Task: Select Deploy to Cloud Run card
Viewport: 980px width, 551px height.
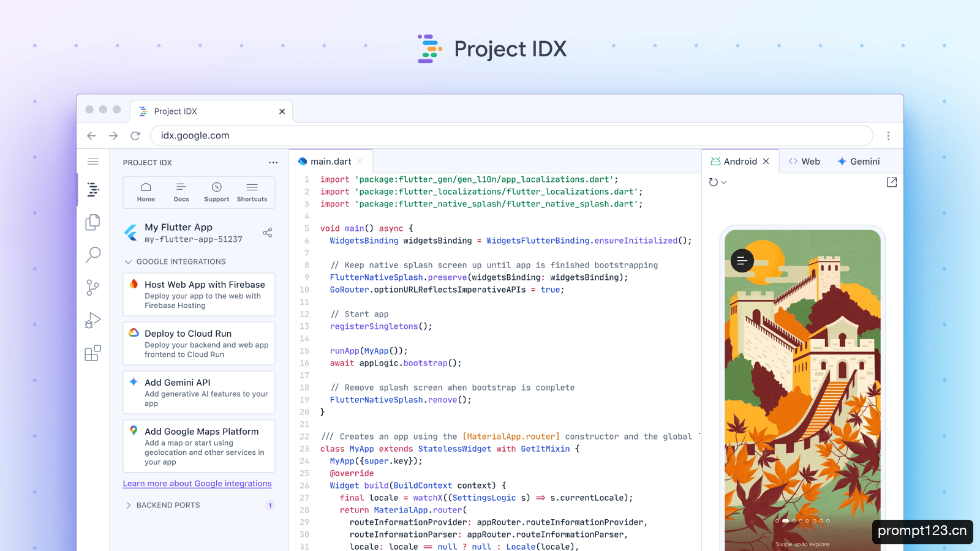Action: click(199, 343)
